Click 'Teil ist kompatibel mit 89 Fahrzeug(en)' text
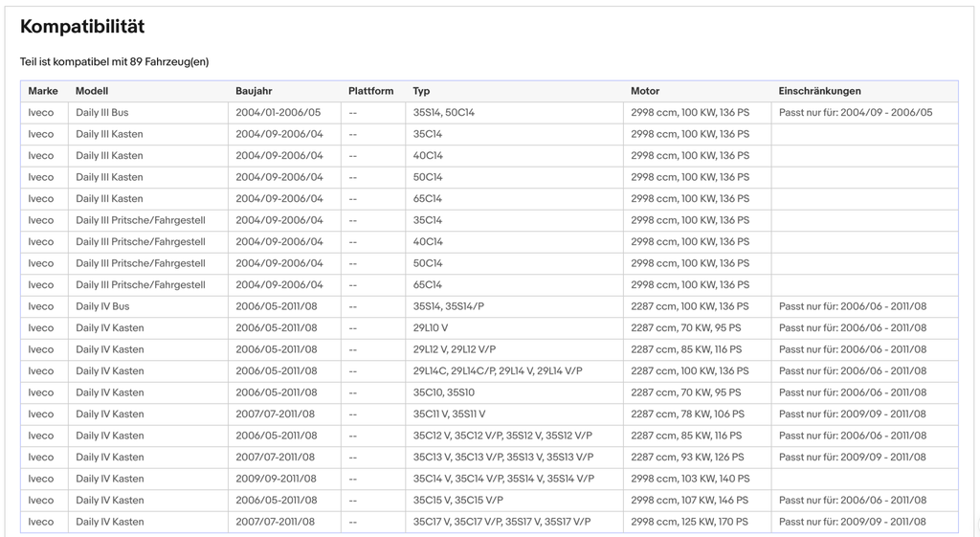Screen dimensions: 980x537 (x=115, y=62)
